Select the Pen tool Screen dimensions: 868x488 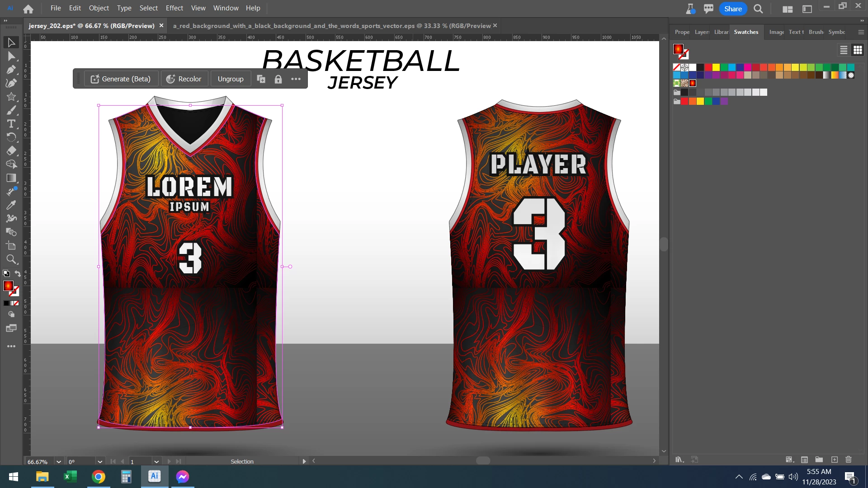(11, 70)
